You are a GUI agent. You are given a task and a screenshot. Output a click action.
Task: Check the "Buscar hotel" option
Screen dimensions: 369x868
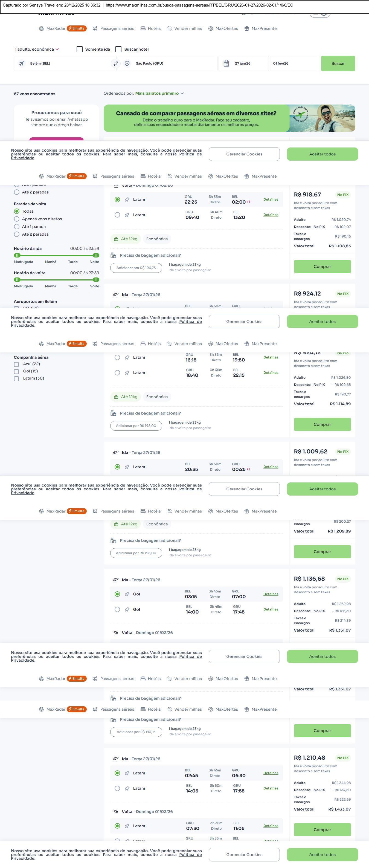point(118,49)
